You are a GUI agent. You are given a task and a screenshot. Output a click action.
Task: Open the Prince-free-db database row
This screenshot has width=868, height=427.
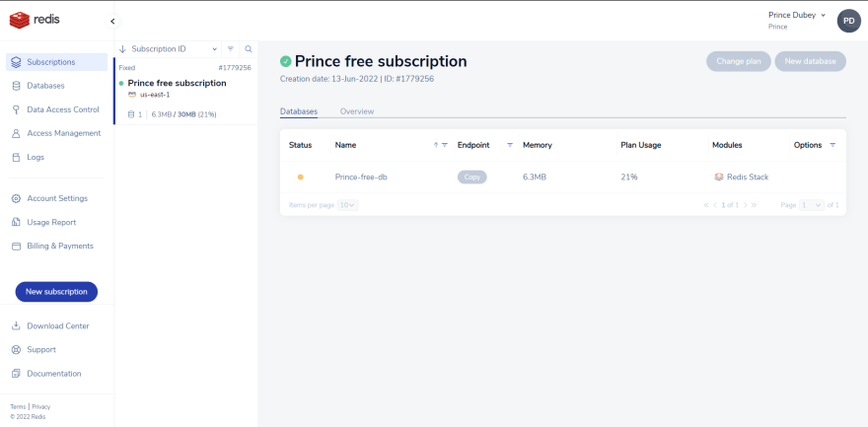563,177
